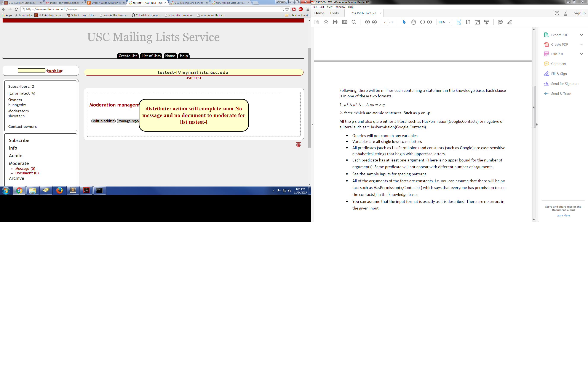Click the volume speaker tray icon
The height and width of the screenshot is (387, 588).
(x=289, y=190)
